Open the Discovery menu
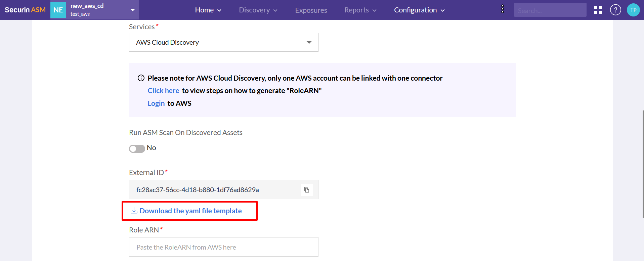 [x=258, y=10]
